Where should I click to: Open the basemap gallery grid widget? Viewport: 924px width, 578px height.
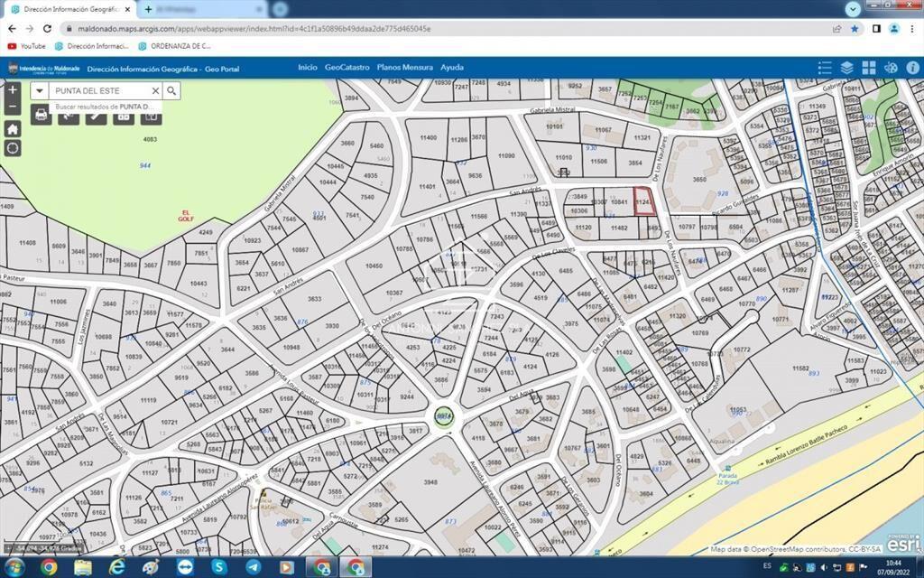[x=869, y=68]
